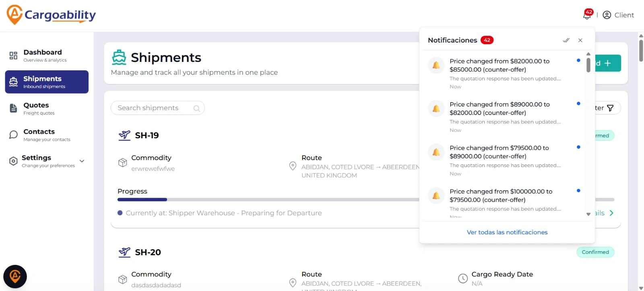Click the notification bell icon
644x291 pixels.
pyautogui.click(x=587, y=15)
